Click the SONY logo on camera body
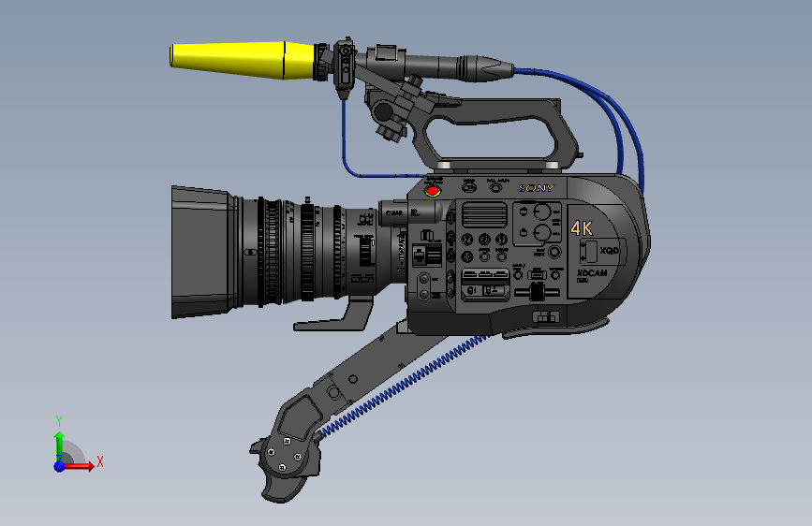Screen dimensions: 812x526 [537, 188]
